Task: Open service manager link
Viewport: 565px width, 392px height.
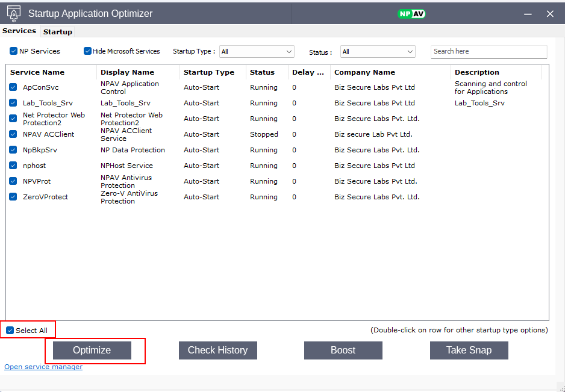Action: coord(43,367)
